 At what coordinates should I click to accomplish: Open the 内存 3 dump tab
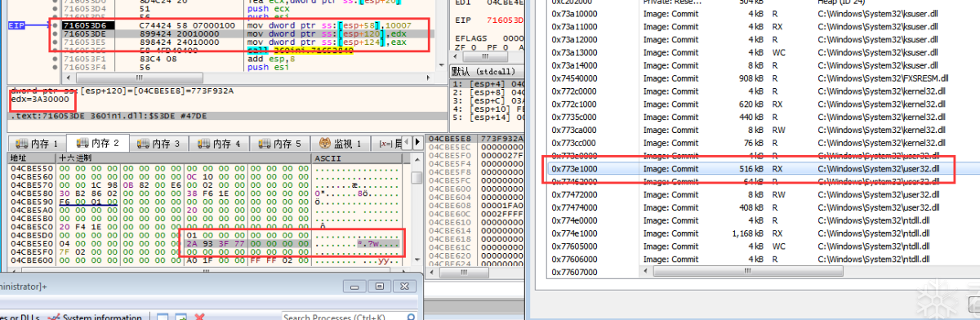(158, 144)
